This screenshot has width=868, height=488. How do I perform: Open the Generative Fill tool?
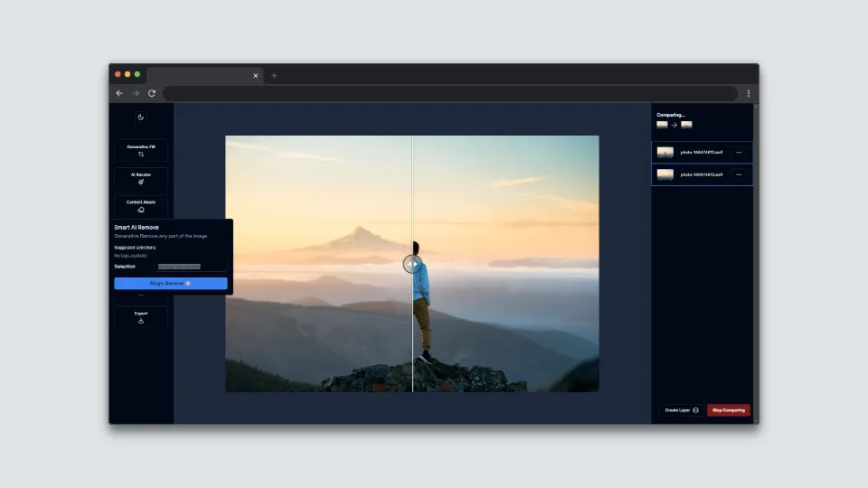[141, 151]
